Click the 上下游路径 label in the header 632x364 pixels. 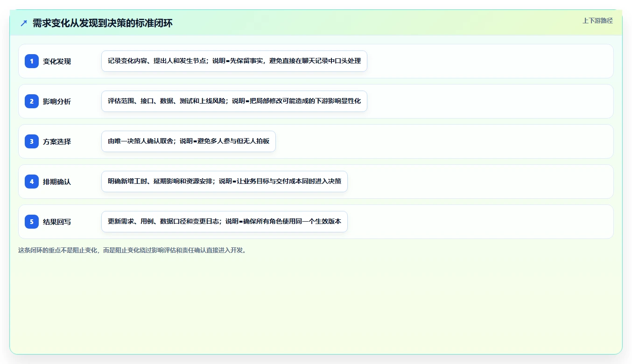[x=597, y=21]
